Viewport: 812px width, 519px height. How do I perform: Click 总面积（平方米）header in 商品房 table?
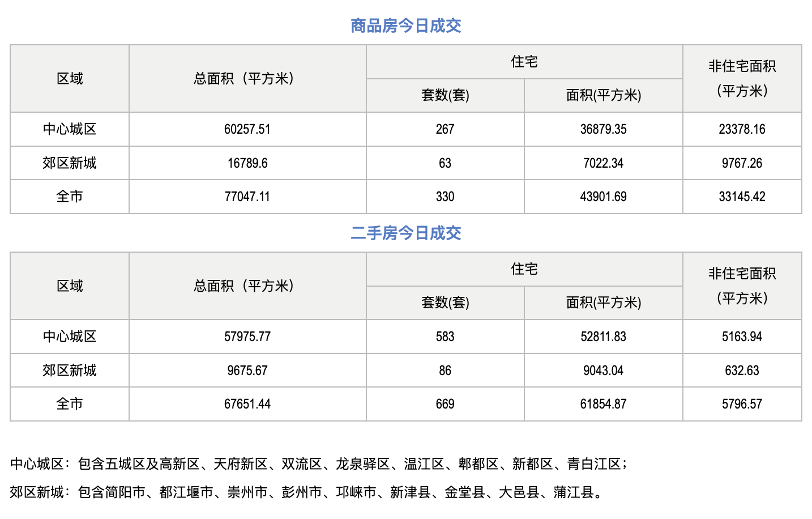pos(247,79)
